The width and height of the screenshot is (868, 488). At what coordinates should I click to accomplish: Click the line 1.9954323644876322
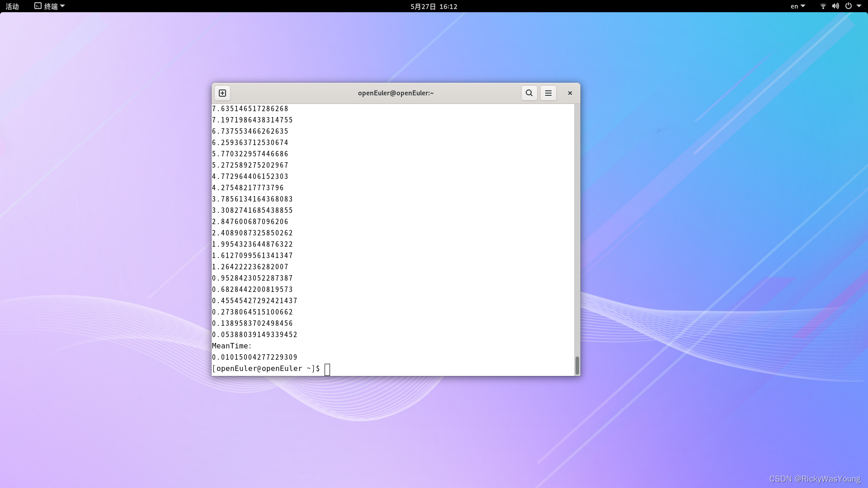(252, 244)
